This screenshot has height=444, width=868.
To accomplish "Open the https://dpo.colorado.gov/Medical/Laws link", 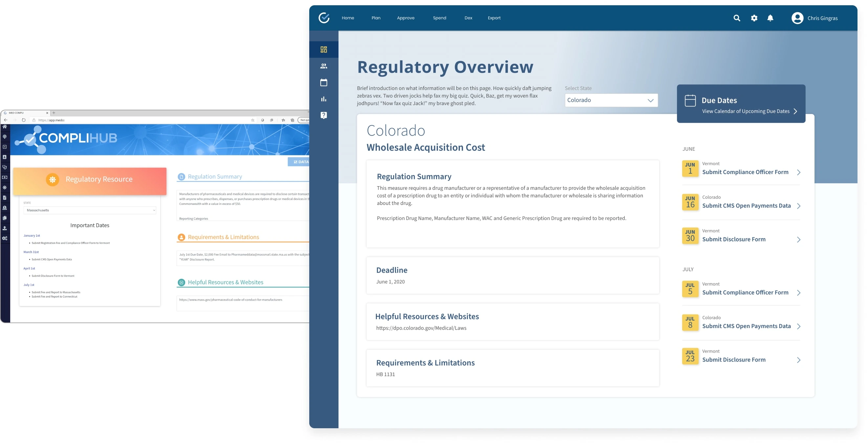I will 421,328.
